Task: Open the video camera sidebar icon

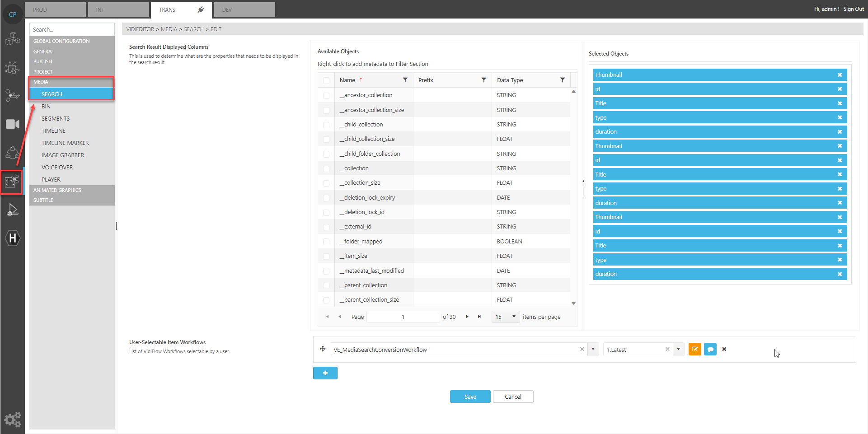Action: [x=12, y=124]
